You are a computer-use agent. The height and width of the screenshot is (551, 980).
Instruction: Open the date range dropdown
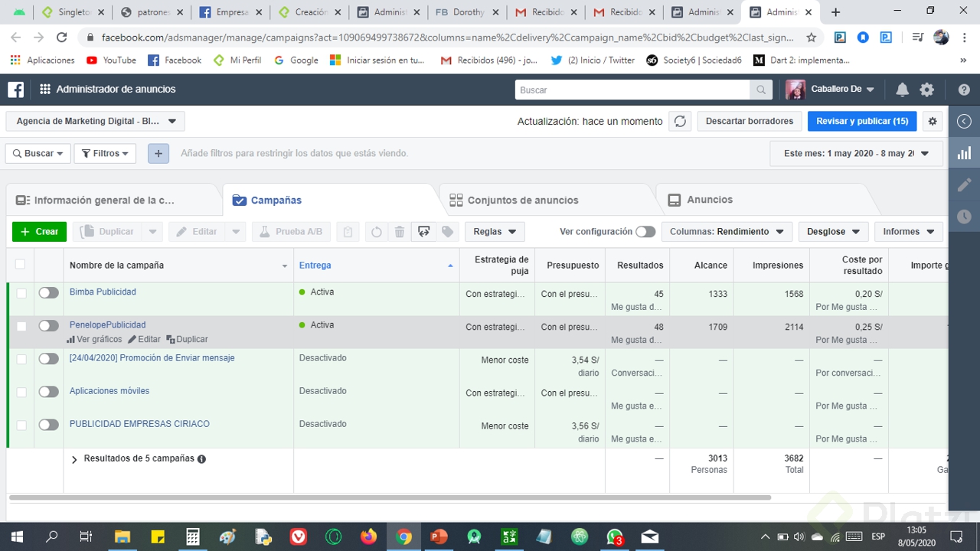pyautogui.click(x=856, y=153)
